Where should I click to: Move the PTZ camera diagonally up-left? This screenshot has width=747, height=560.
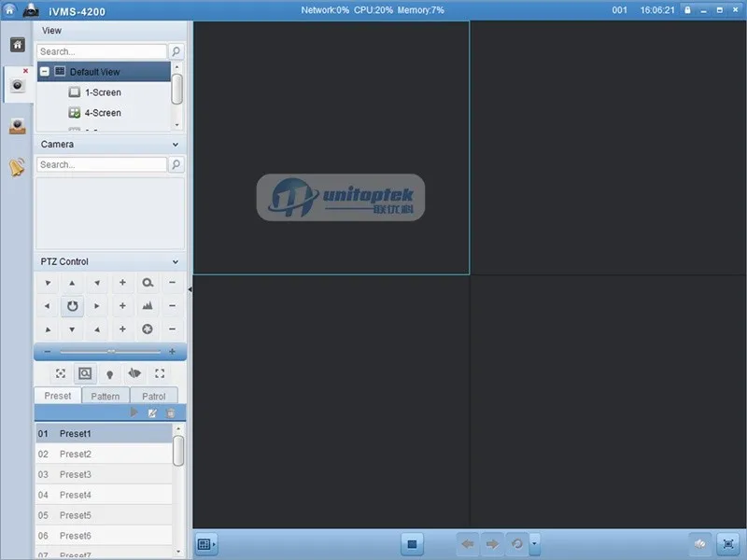pyautogui.click(x=48, y=283)
